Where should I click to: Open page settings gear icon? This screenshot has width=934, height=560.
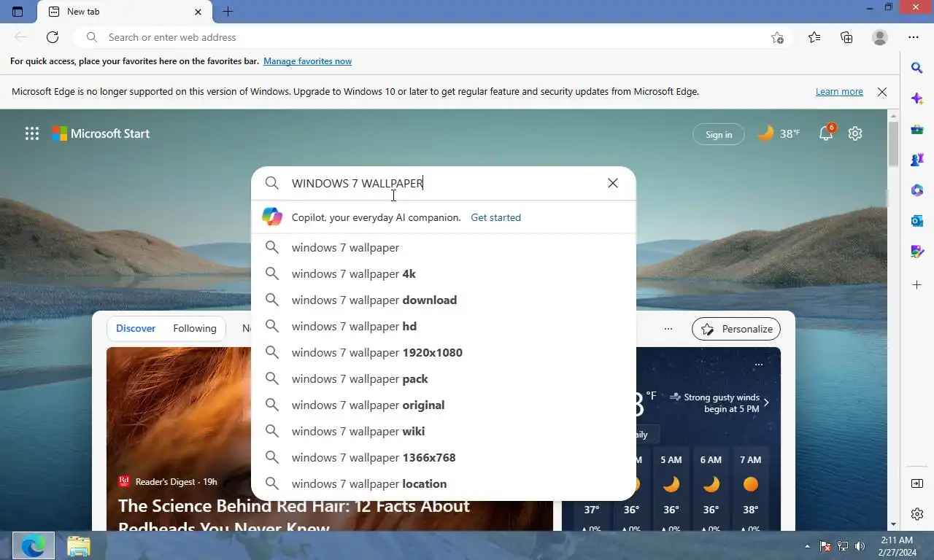click(855, 133)
